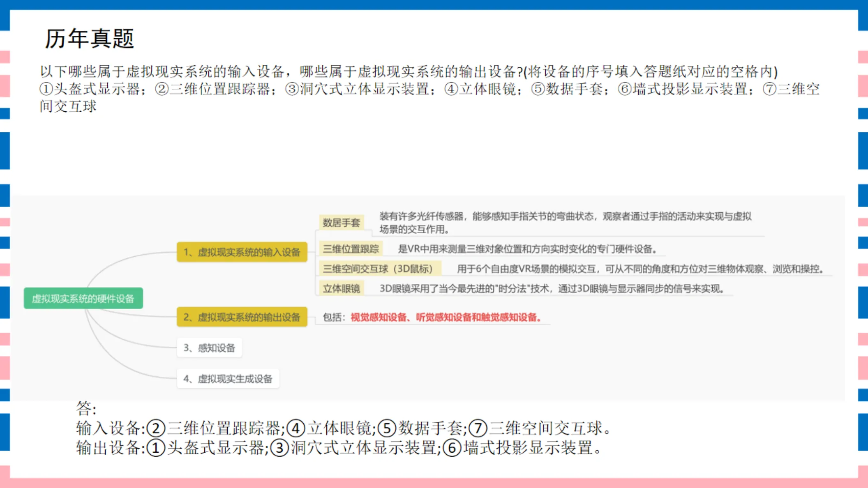
Task: Click the description beginning 装有许多光纤传感器
Action: pos(565,223)
